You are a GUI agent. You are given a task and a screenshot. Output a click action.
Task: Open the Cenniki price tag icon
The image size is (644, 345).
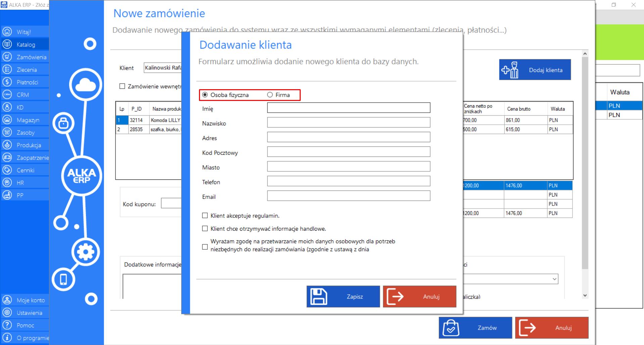[7, 170]
